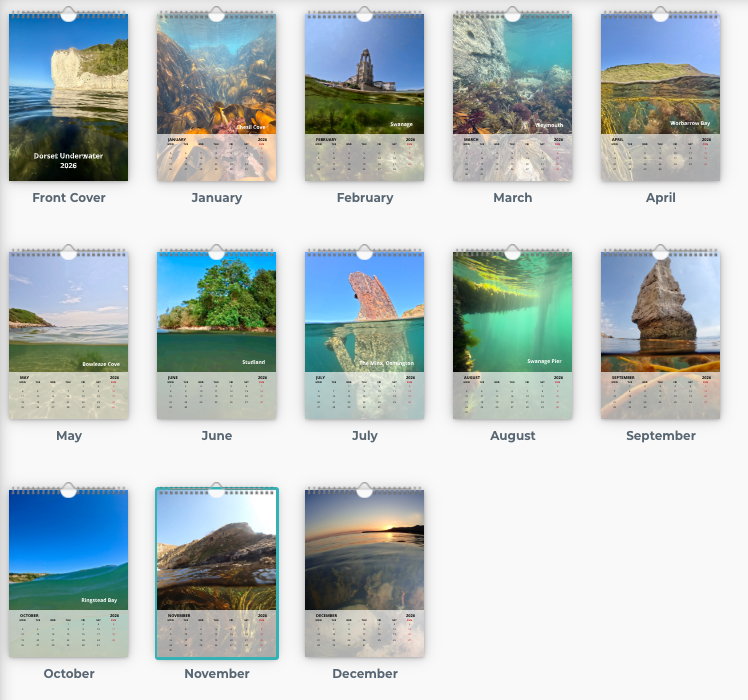Click the "November" label
Screen dimensions: 748x700
217,674
